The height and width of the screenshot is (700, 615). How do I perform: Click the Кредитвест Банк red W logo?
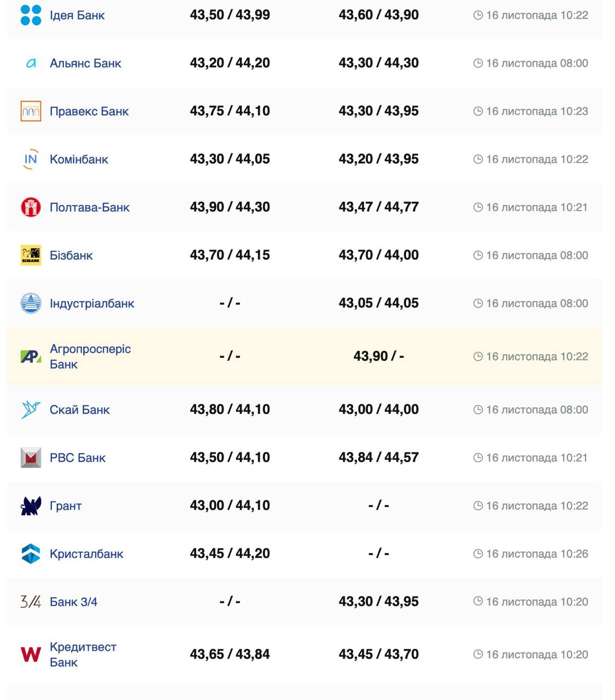point(31,655)
